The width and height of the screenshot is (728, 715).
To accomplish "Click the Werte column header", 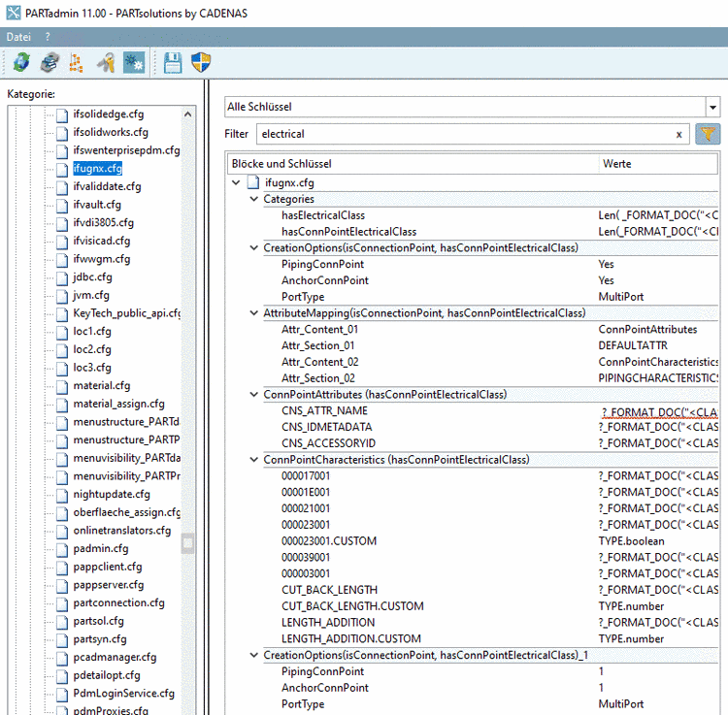I will (x=617, y=164).
